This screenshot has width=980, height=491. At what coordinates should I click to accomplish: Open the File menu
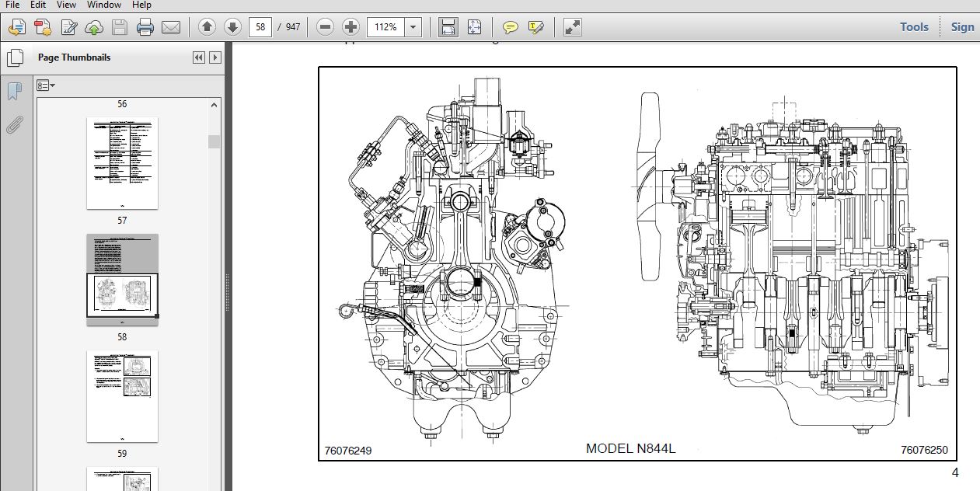pyautogui.click(x=12, y=5)
